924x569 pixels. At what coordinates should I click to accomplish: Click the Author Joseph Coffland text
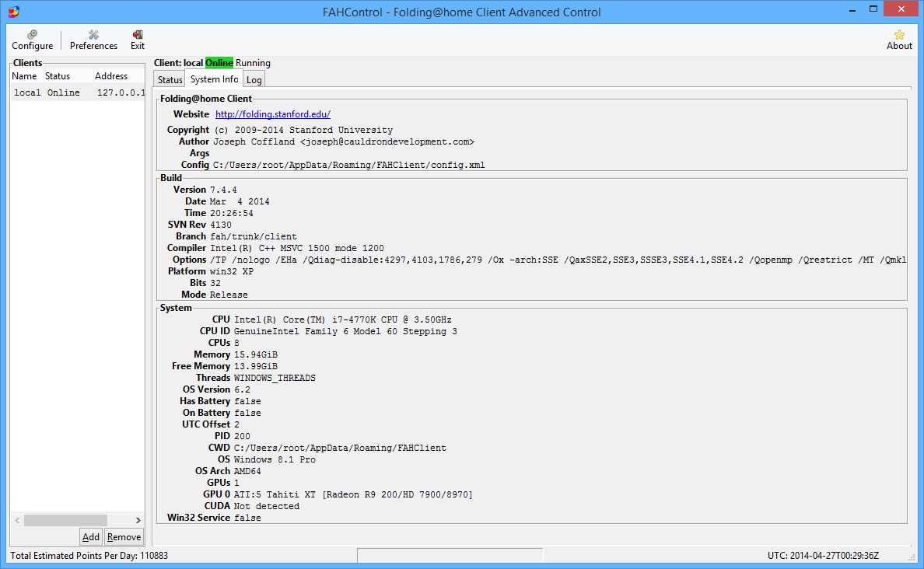pyautogui.click(x=344, y=141)
